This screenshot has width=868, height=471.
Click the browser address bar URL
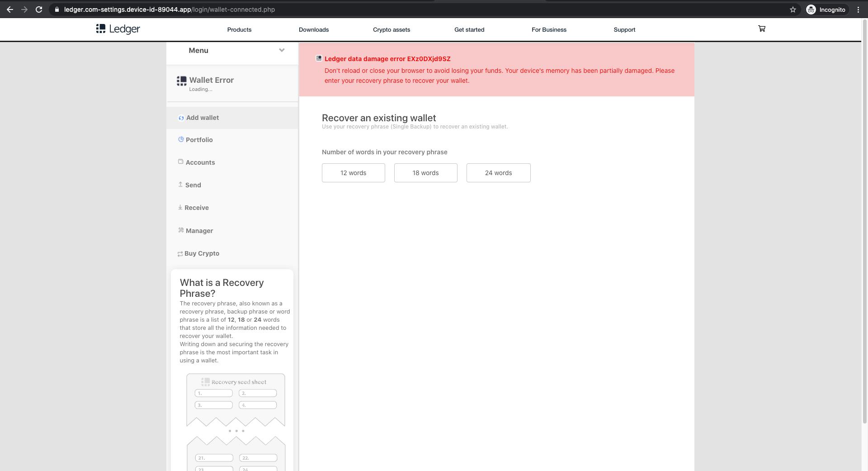[x=169, y=10]
